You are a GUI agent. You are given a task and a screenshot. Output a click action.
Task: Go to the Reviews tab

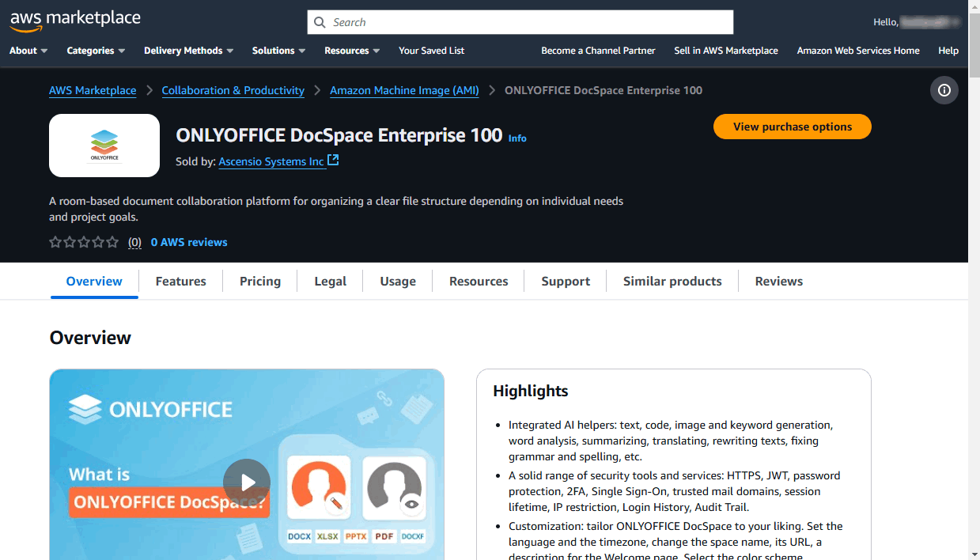778,282
